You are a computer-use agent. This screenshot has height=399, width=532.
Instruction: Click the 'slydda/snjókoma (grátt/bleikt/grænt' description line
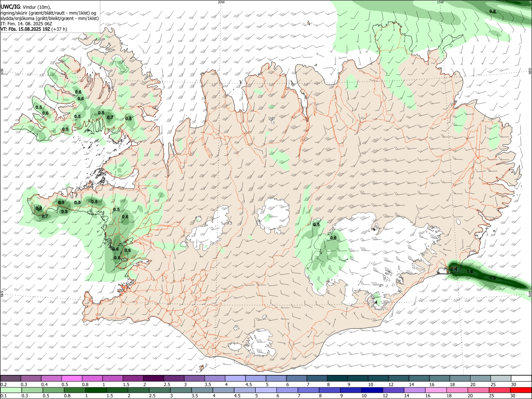[x=49, y=18]
